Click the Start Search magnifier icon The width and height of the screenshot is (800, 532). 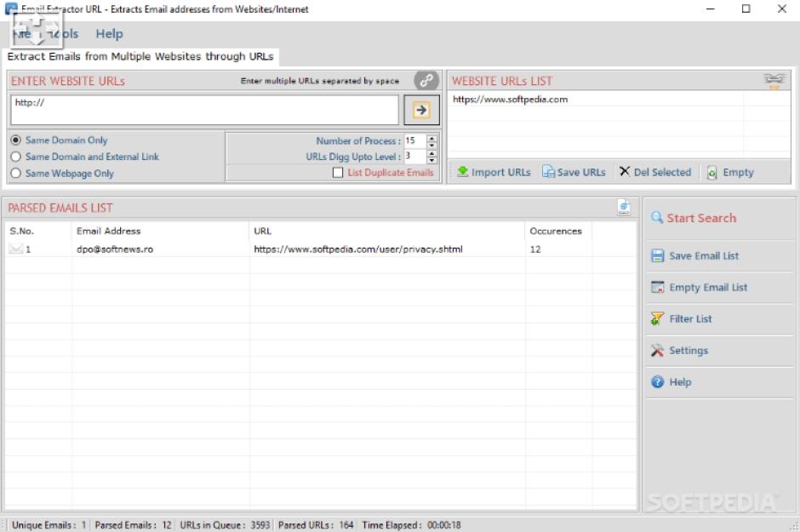coord(657,218)
